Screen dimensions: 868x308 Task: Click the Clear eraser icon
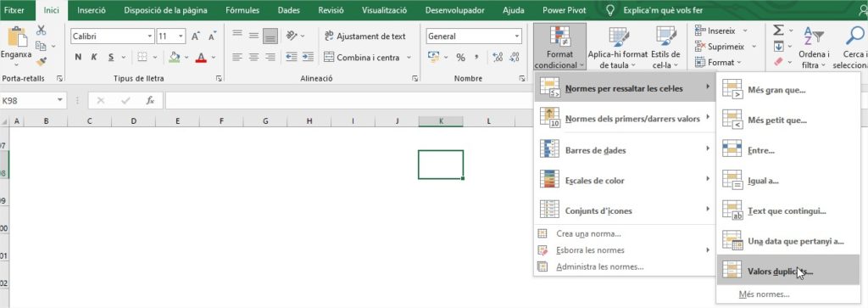pos(779,62)
